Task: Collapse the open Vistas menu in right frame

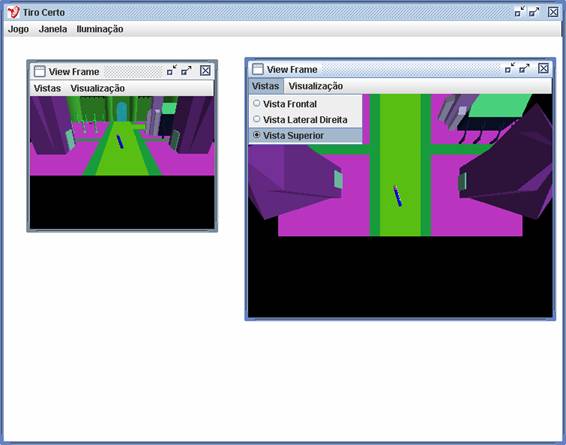Action: click(266, 86)
